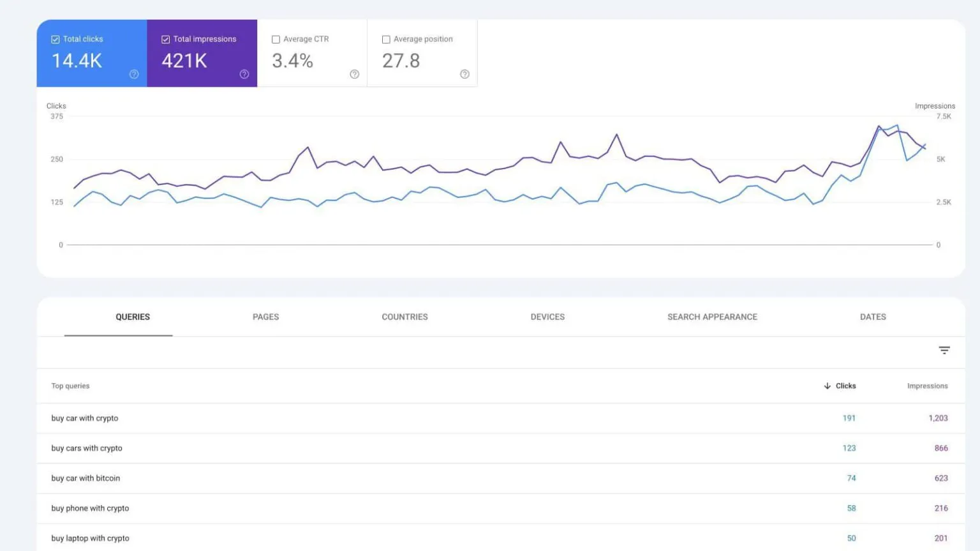The height and width of the screenshot is (551, 980).
Task: Open the 'buy phone with crypto' query row
Action: click(90, 508)
